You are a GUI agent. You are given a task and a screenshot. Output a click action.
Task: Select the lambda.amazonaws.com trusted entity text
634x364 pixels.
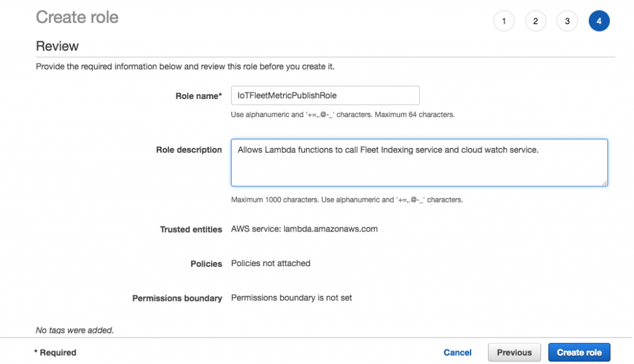point(331,229)
